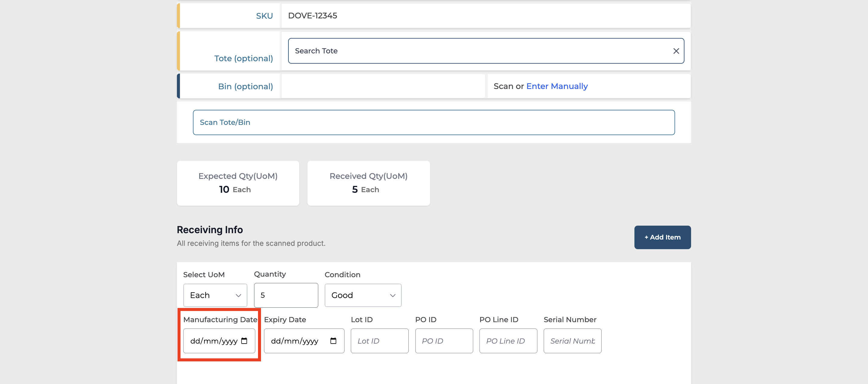Click the Quantity input field

point(286,295)
